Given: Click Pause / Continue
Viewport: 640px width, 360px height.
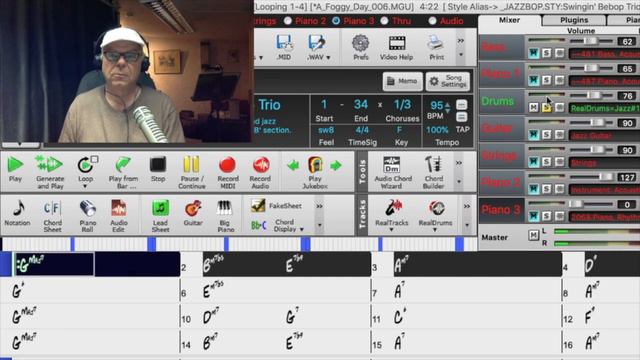Looking at the screenshot, I should pos(191,172).
